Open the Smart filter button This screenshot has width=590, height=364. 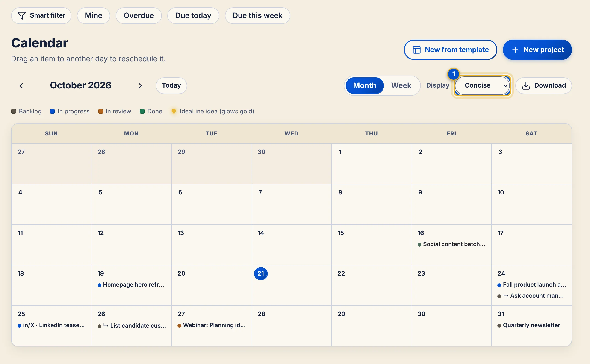[x=41, y=16]
